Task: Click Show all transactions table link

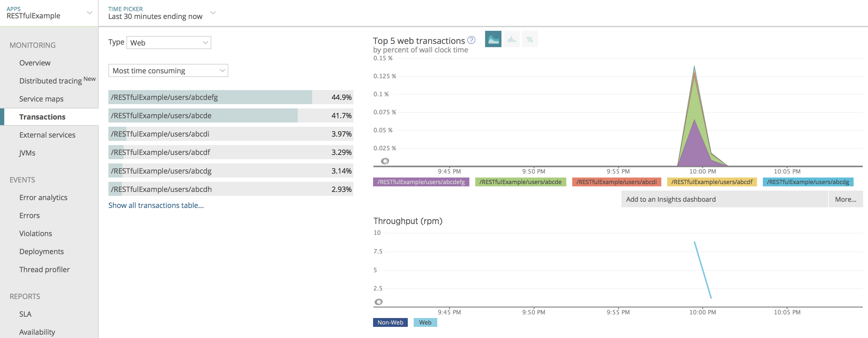Action: [156, 205]
